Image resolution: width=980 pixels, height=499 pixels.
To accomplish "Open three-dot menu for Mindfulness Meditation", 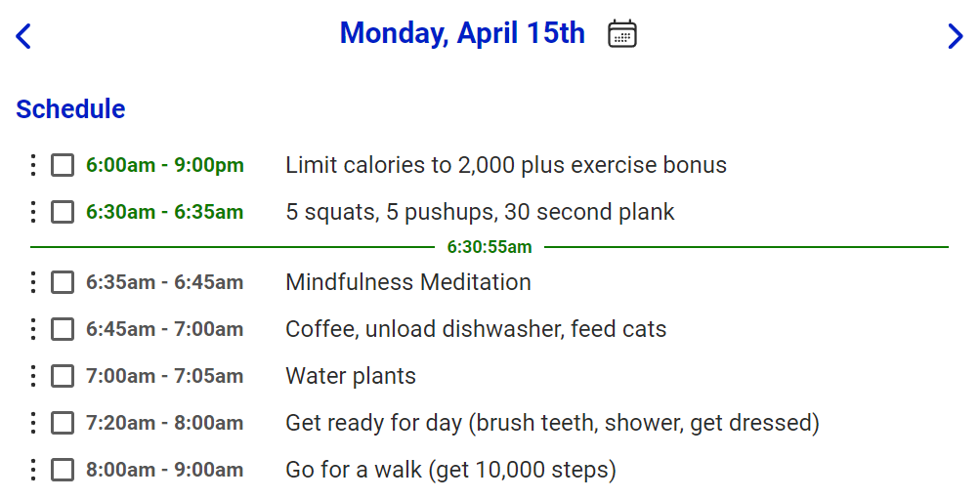I will (33, 282).
